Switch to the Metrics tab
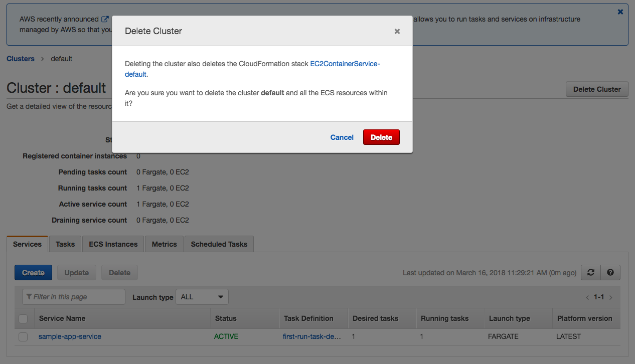635x364 pixels. [165, 244]
